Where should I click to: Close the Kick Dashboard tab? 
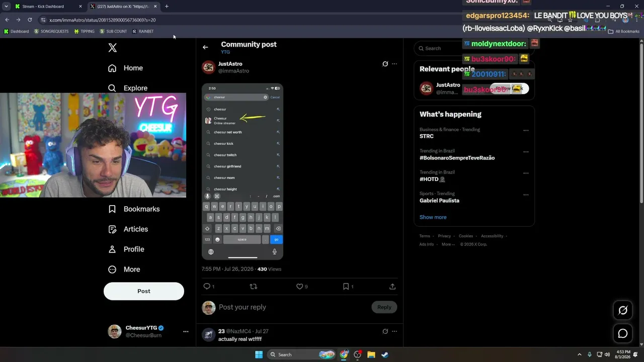click(x=80, y=7)
